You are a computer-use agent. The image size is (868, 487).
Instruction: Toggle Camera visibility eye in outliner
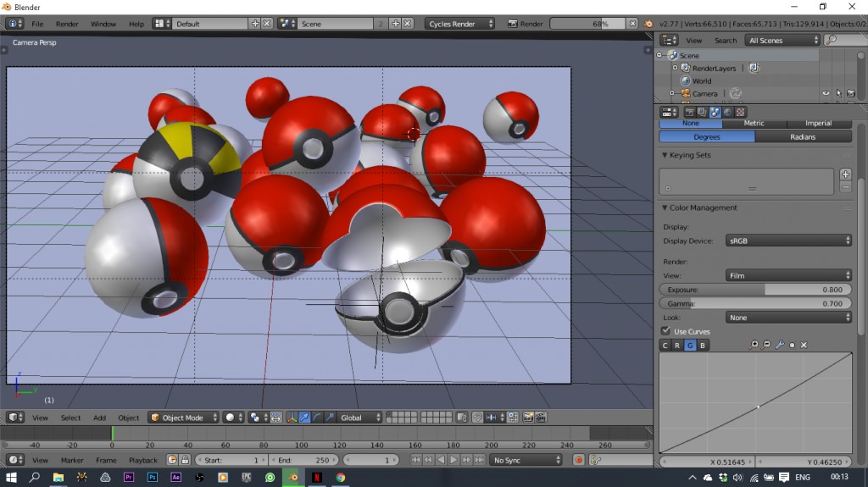(825, 94)
